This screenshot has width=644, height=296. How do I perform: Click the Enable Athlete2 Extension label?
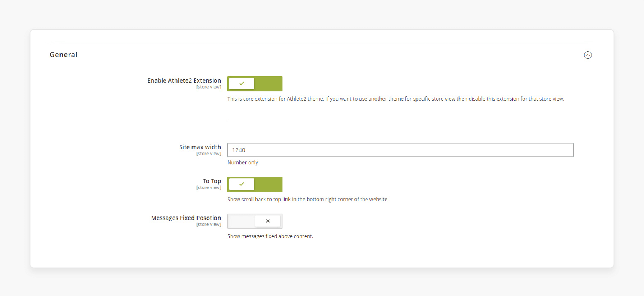[x=184, y=81]
